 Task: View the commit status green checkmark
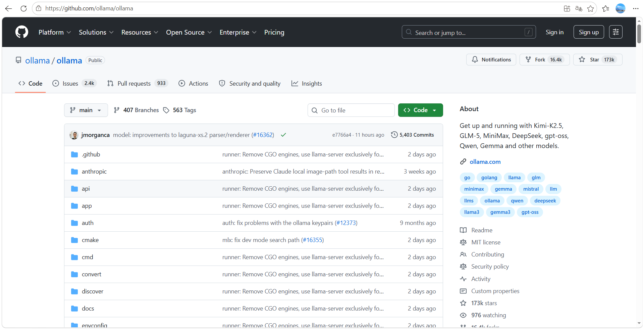coord(283,135)
